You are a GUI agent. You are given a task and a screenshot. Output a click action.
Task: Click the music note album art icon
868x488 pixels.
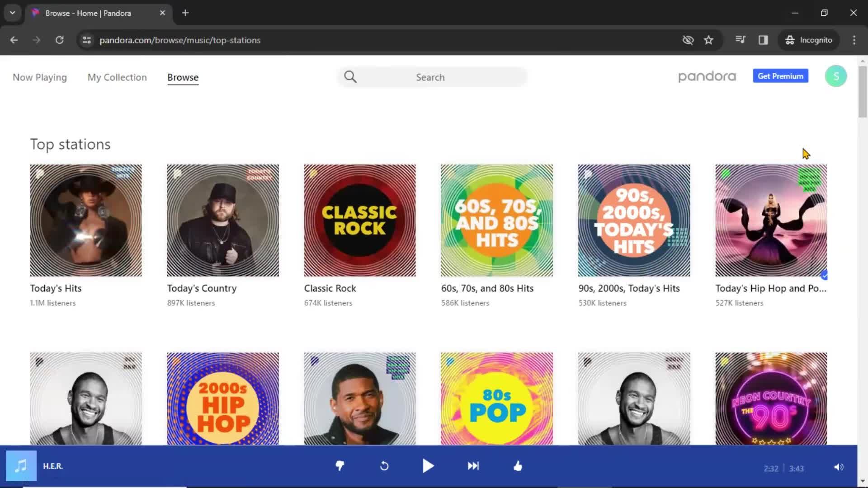coord(21,466)
